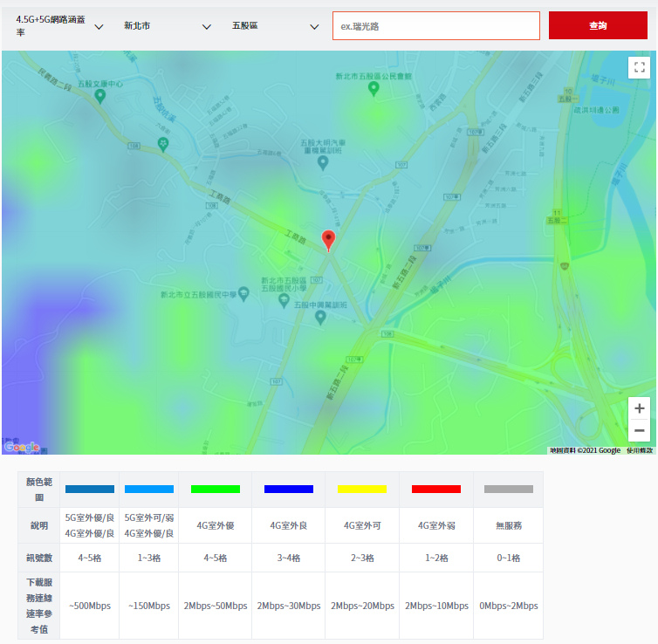Select the 新北市立五股國民中學 marker
Viewport: 658px width, 644px height.
click(243, 293)
